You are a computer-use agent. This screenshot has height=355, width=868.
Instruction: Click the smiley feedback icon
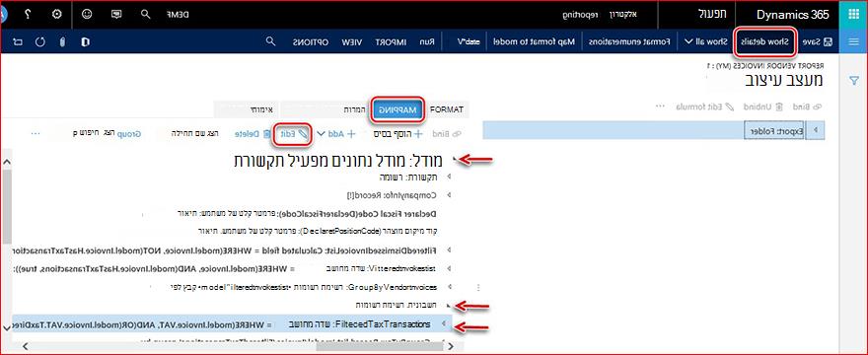pyautogui.click(x=87, y=15)
